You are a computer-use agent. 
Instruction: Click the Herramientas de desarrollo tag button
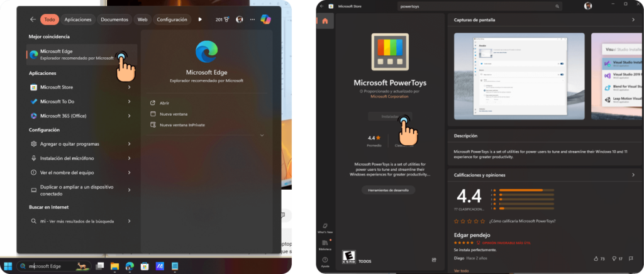[388, 190]
